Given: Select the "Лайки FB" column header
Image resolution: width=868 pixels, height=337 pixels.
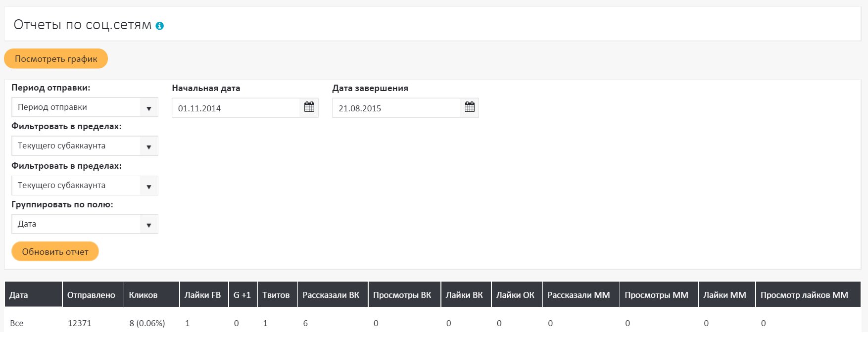Looking at the screenshot, I should click(202, 295).
